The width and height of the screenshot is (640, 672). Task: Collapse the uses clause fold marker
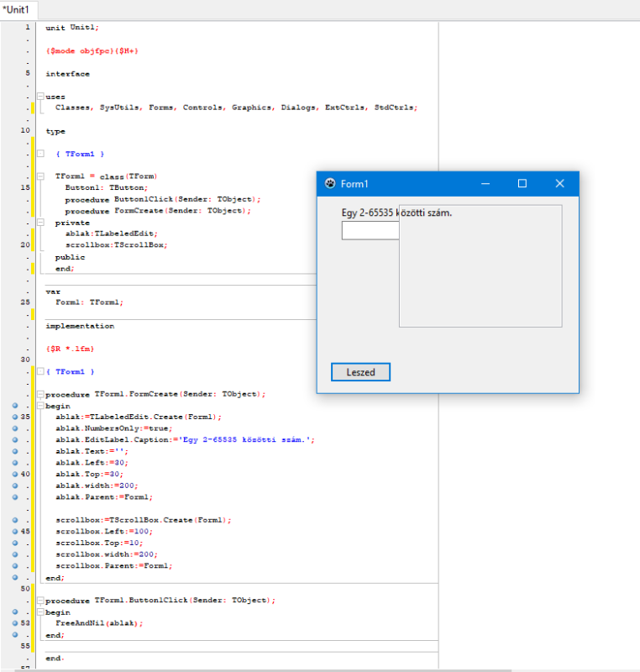(40, 97)
